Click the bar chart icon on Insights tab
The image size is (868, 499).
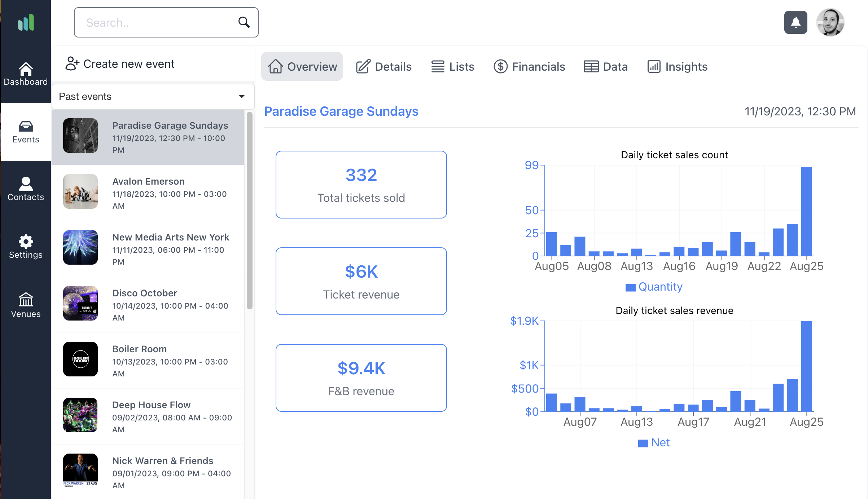pyautogui.click(x=654, y=66)
